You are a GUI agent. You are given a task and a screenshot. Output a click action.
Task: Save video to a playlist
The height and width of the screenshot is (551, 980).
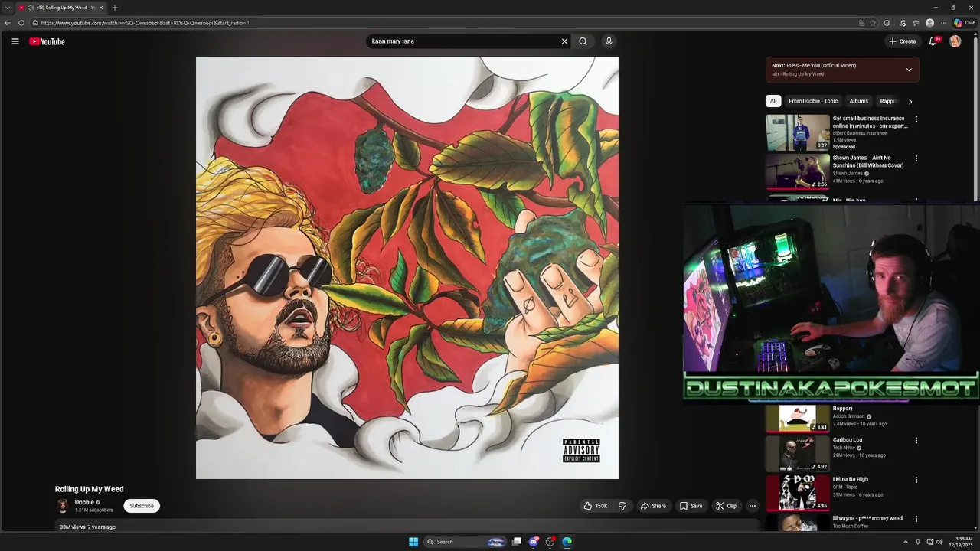691,506
